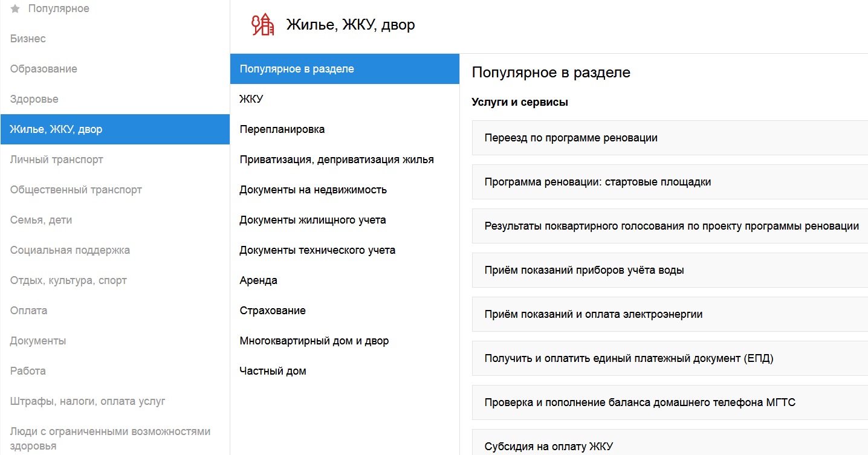This screenshot has width=868, height=455.
Task: Open Получить и оплатить ЕПД service
Action: (x=629, y=358)
